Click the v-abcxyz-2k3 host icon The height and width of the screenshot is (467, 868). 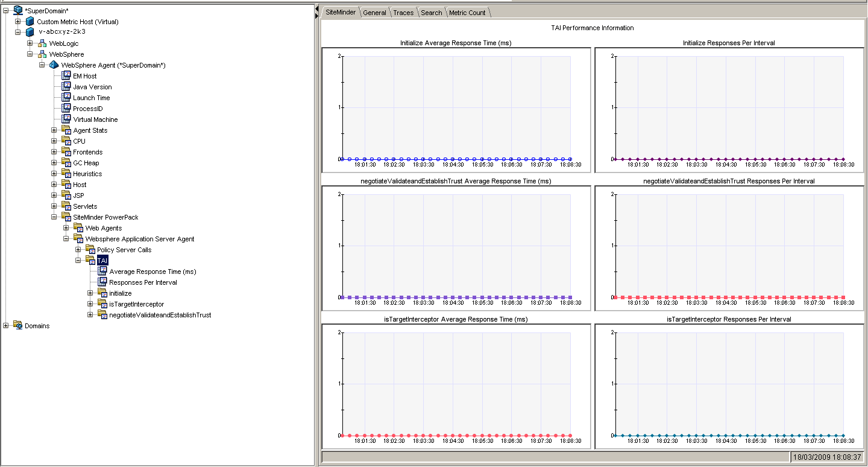click(x=30, y=32)
